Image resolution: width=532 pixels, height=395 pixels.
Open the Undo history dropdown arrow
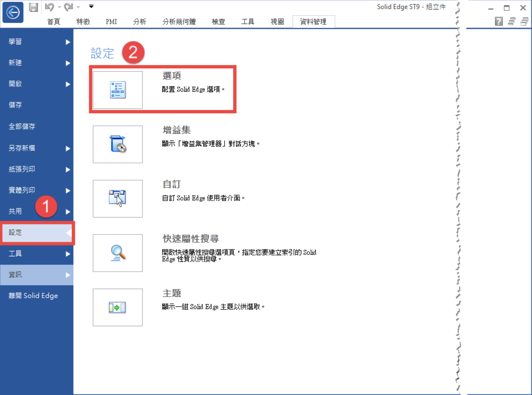(59, 7)
